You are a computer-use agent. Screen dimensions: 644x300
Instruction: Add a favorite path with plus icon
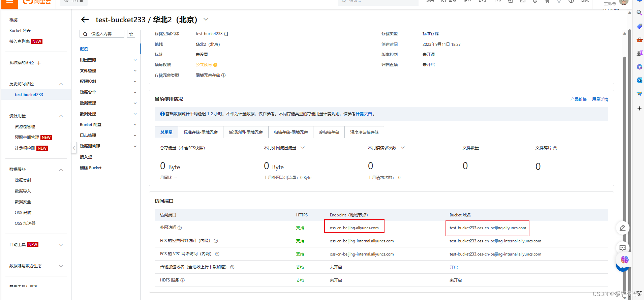39,63
